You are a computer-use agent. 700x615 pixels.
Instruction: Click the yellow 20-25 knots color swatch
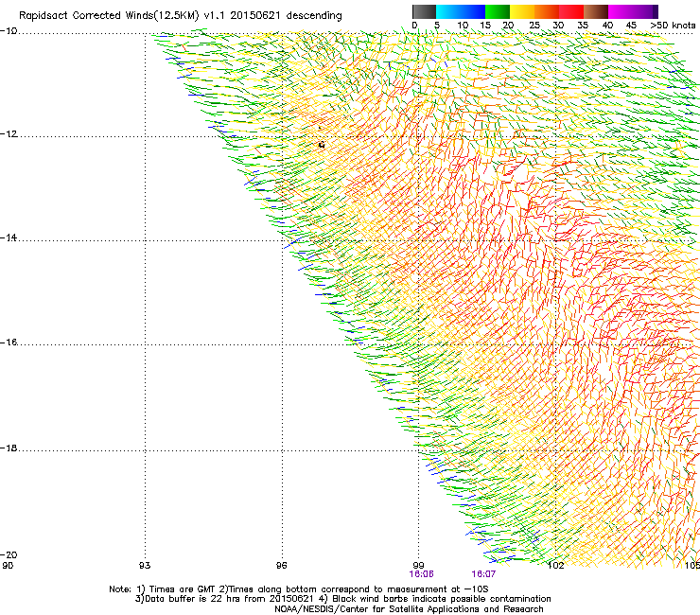[x=522, y=11]
